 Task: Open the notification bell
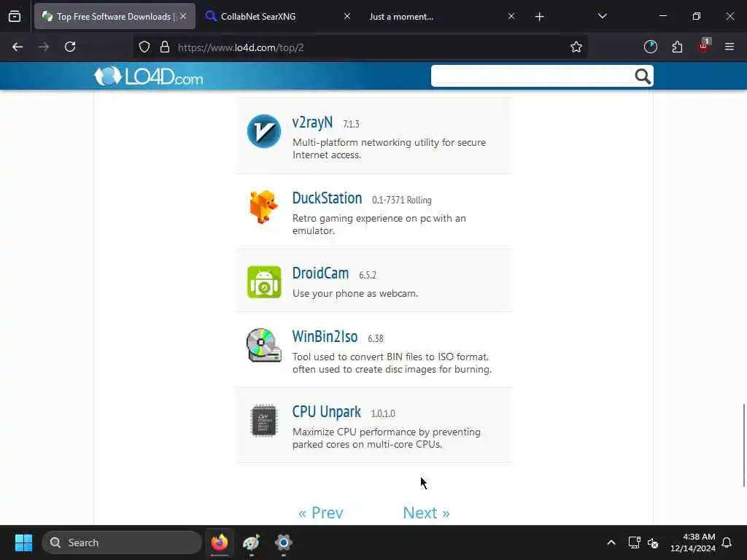[727, 542]
